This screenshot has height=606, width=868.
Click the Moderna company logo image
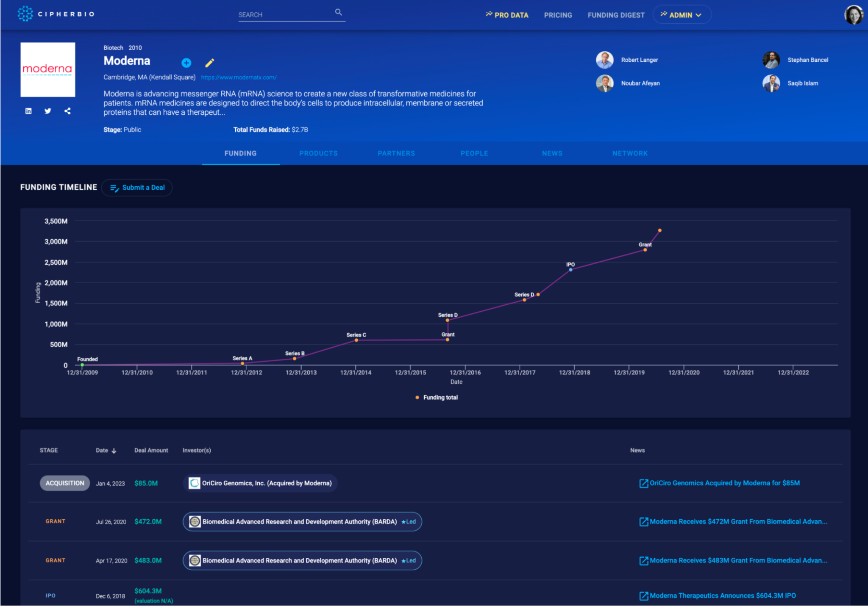(48, 69)
